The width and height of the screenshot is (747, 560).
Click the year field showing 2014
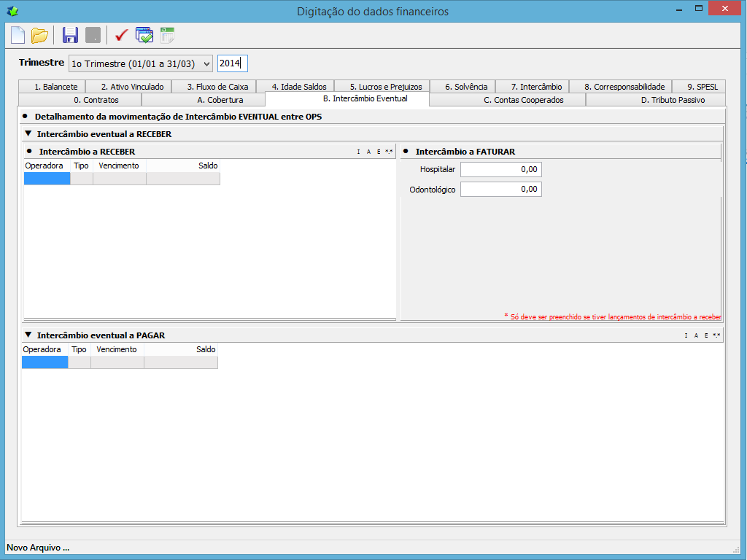pyautogui.click(x=233, y=63)
